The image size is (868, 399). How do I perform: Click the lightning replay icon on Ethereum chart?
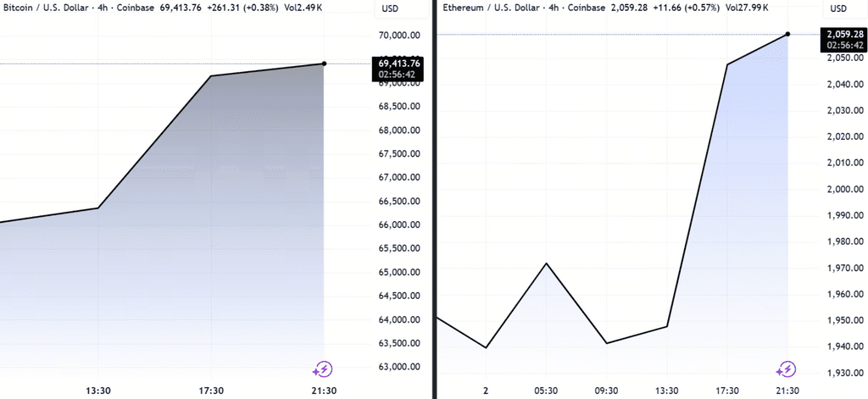(x=786, y=369)
